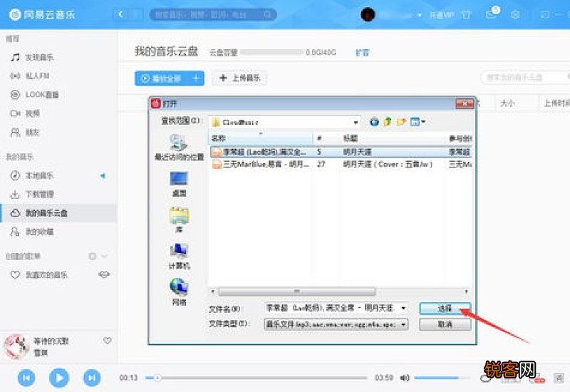Viewport: 570px width, 392px height.
Task: Expand the 查找范围 CloudMusic folder dropdown
Action: tap(356, 123)
